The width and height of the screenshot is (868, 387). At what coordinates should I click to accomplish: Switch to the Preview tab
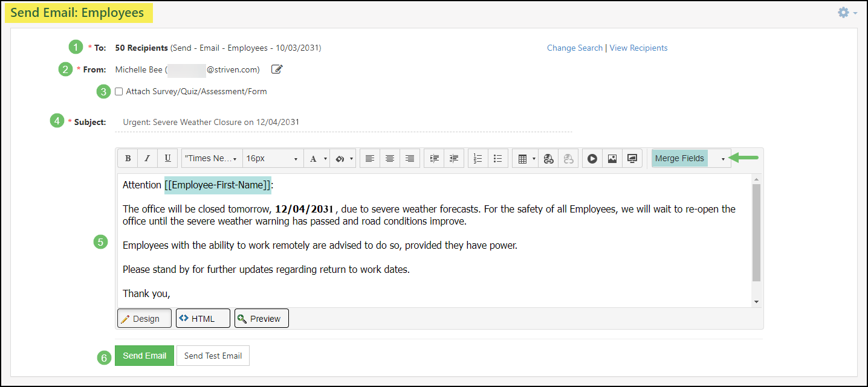coord(262,318)
